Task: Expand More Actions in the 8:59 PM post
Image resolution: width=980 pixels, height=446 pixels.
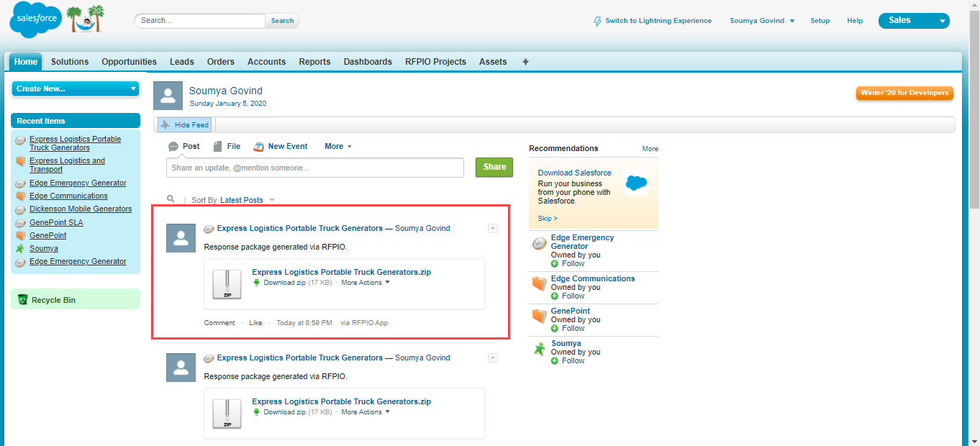Action: [x=366, y=283]
